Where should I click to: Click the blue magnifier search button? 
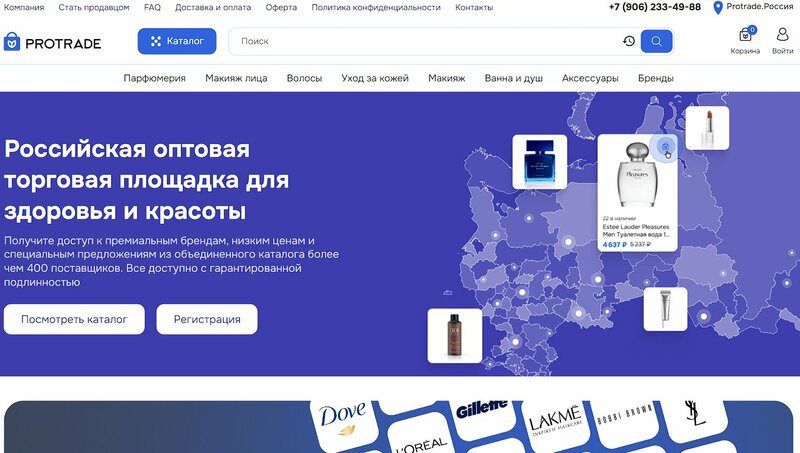(x=656, y=41)
